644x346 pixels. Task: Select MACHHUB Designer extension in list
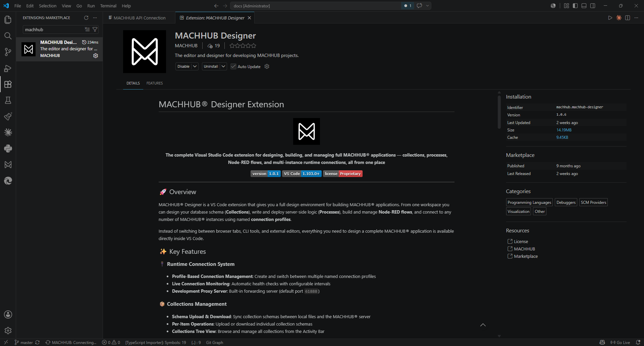(x=59, y=49)
